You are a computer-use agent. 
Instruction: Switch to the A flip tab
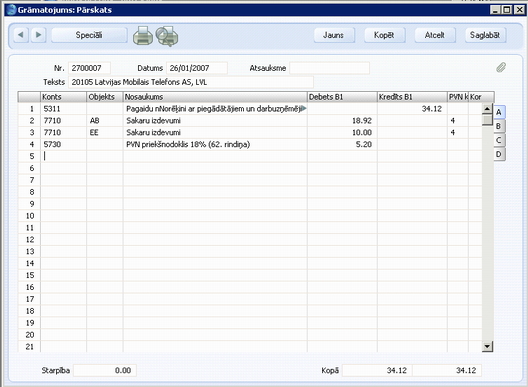(499, 112)
